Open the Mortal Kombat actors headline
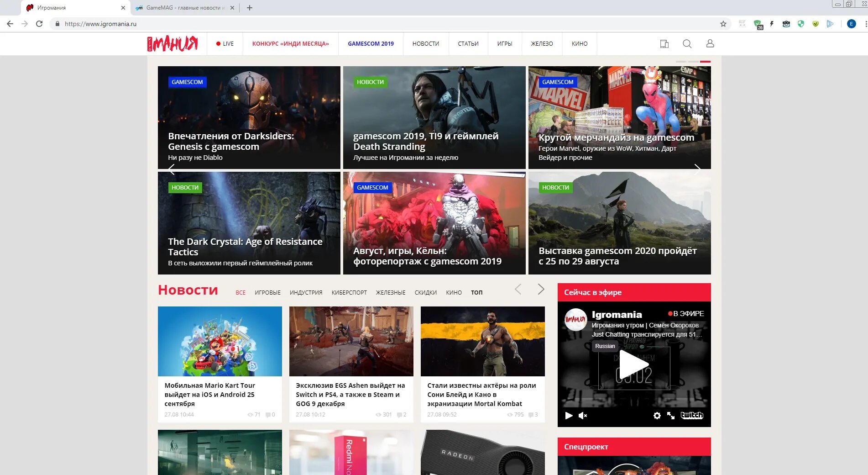Screen dimensions: 868x475 click(481, 395)
